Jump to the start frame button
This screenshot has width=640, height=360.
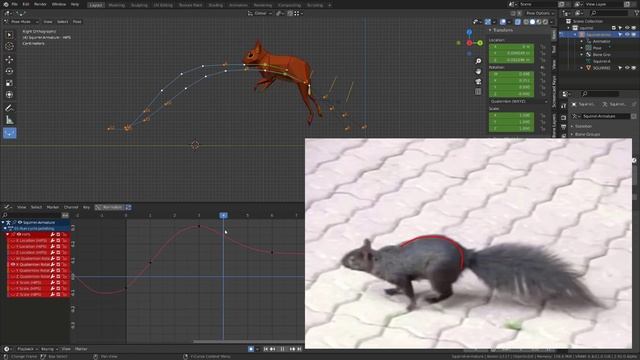coord(266,349)
